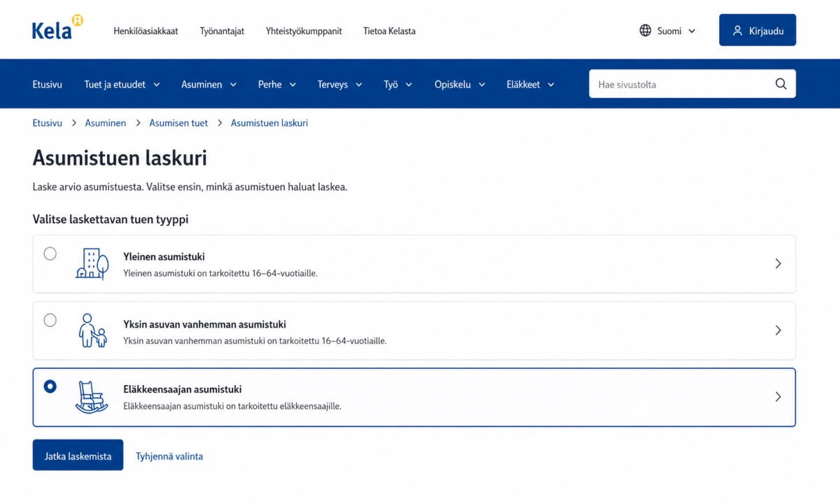The width and height of the screenshot is (840, 504).
Task: Click the chevron on Yleinen asumistuki card
Action: tap(778, 264)
